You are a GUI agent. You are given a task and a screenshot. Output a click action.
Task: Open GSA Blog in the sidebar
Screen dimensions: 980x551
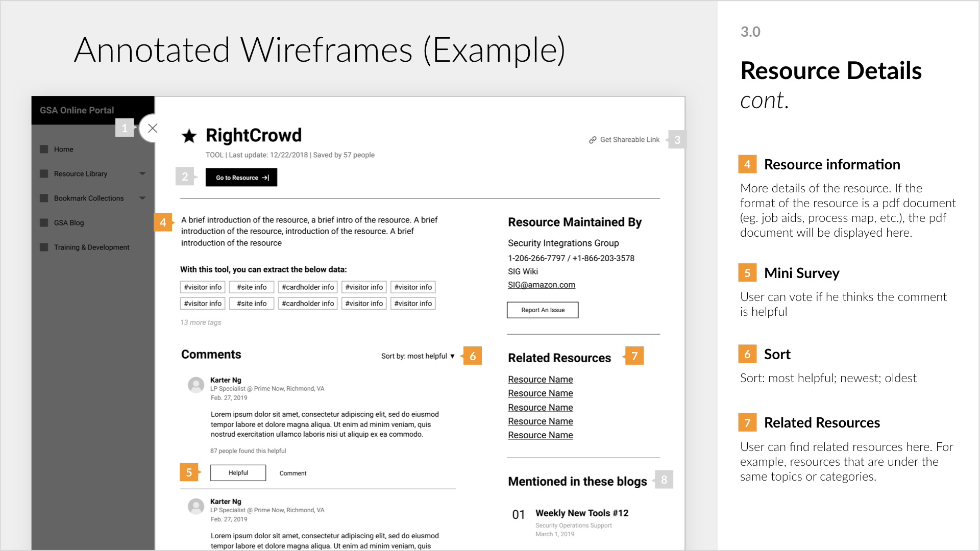pos(69,222)
